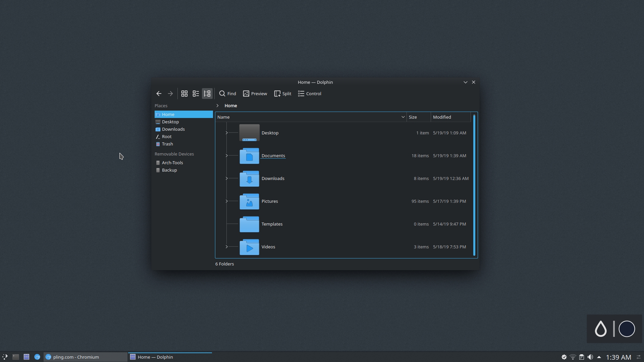Switch to Compact view mode
The height and width of the screenshot is (362, 644).
[x=196, y=94]
